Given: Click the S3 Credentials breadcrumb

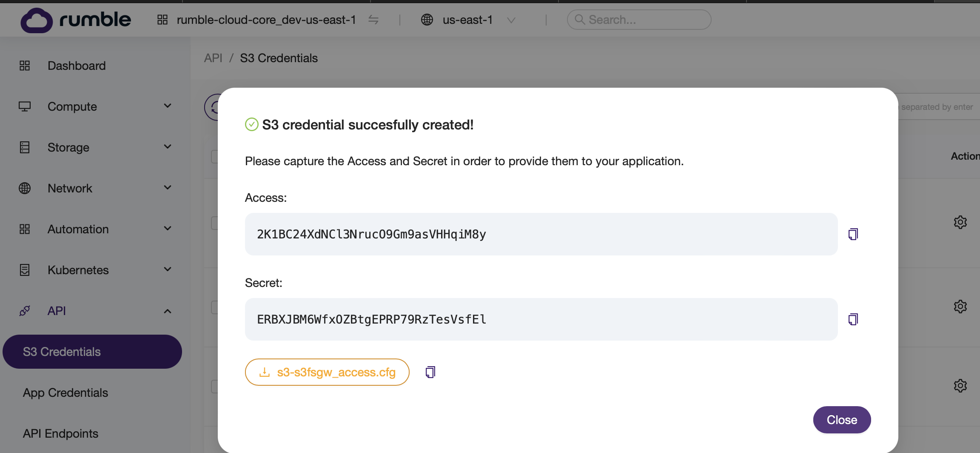Looking at the screenshot, I should click(279, 58).
